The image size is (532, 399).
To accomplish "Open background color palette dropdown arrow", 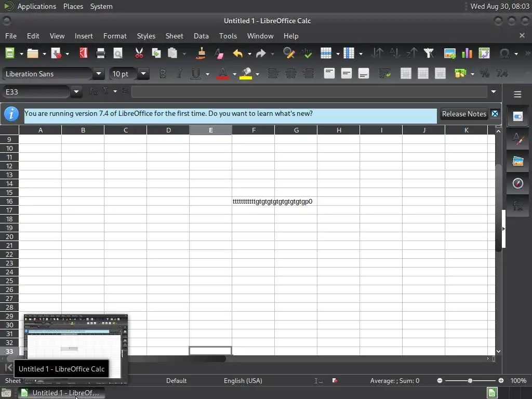I will point(258,74).
